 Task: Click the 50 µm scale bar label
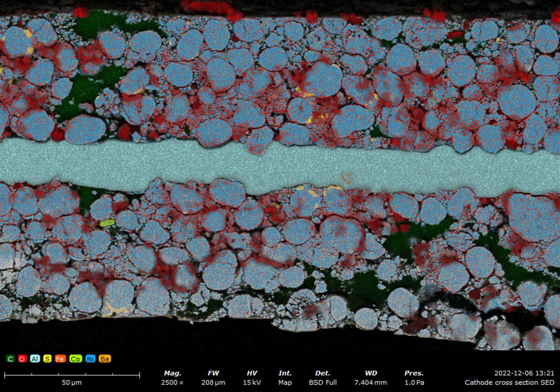coord(72,383)
